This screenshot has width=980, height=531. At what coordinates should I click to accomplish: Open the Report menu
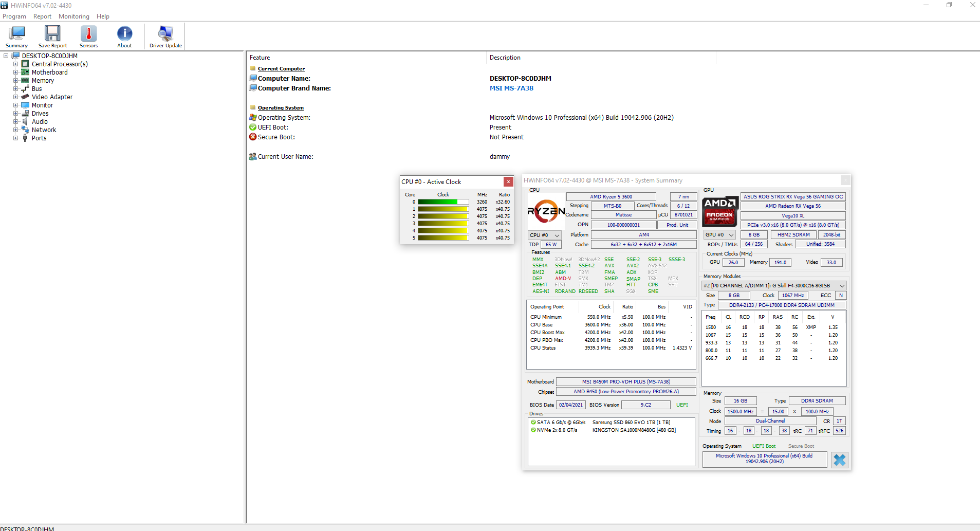(42, 16)
